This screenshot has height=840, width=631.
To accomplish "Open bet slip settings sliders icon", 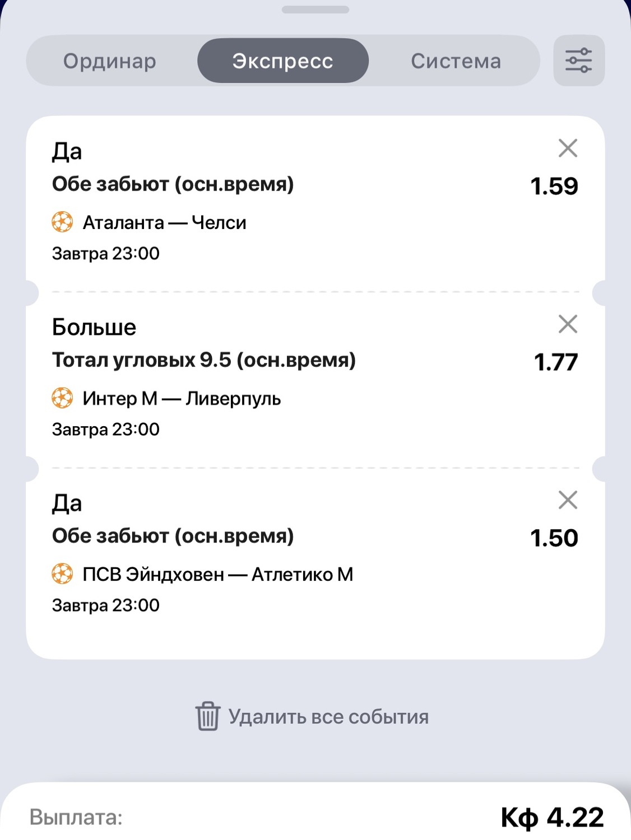I will 578,60.
